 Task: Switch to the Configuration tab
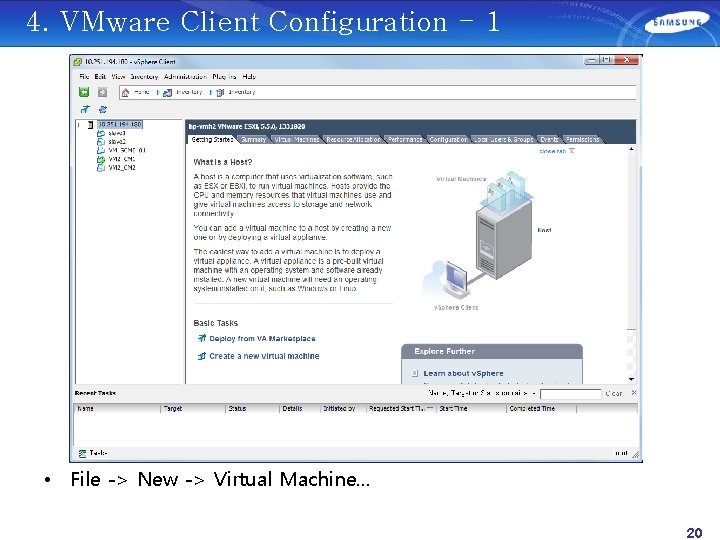448,139
